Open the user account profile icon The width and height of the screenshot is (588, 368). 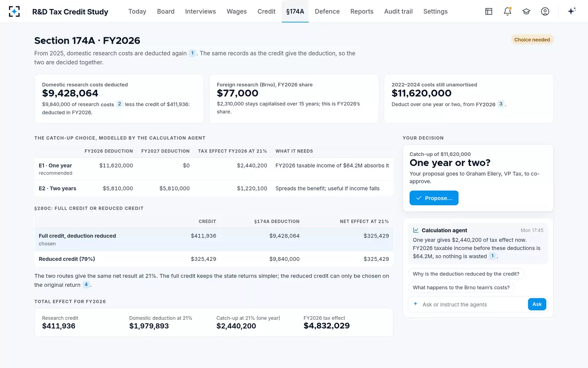545,11
